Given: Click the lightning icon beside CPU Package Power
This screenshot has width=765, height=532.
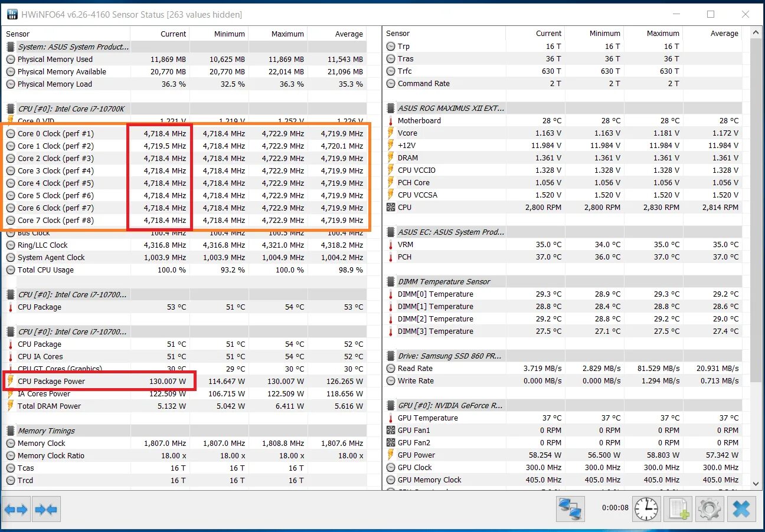Looking at the screenshot, I should click(10, 382).
